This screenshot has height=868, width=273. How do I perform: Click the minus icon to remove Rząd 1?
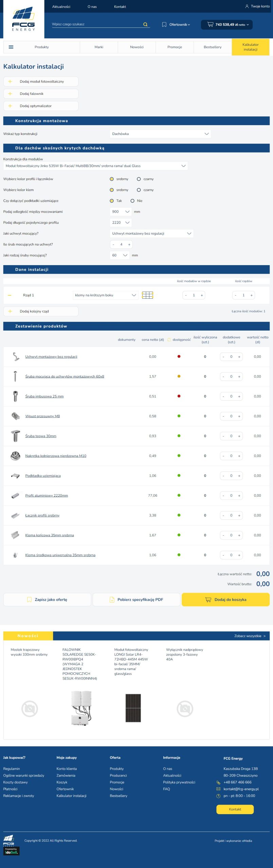[10, 295]
